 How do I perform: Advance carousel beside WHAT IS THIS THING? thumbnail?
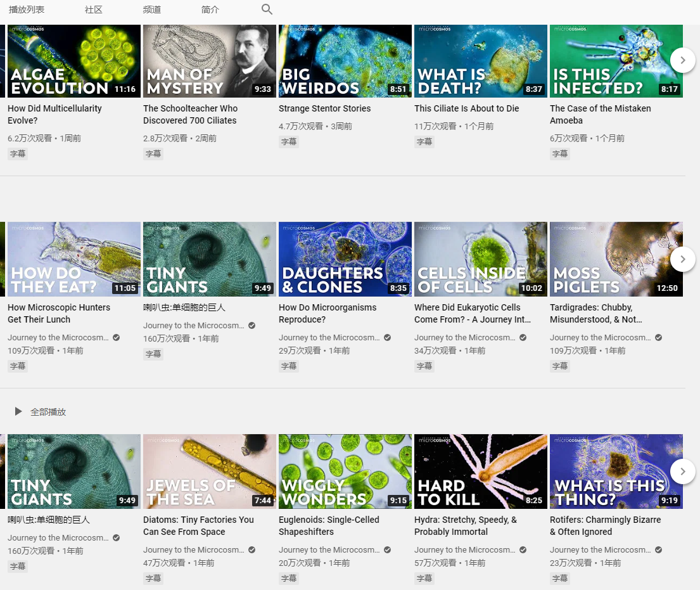[683, 471]
